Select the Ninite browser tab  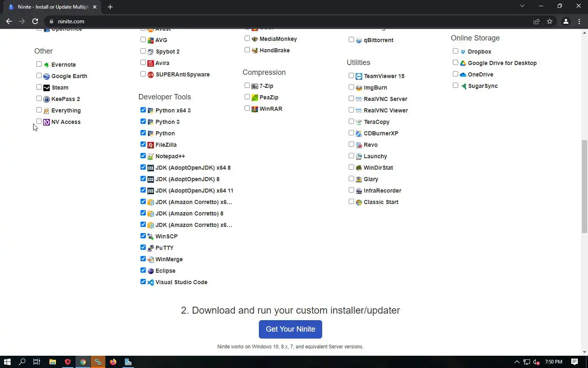[52, 7]
